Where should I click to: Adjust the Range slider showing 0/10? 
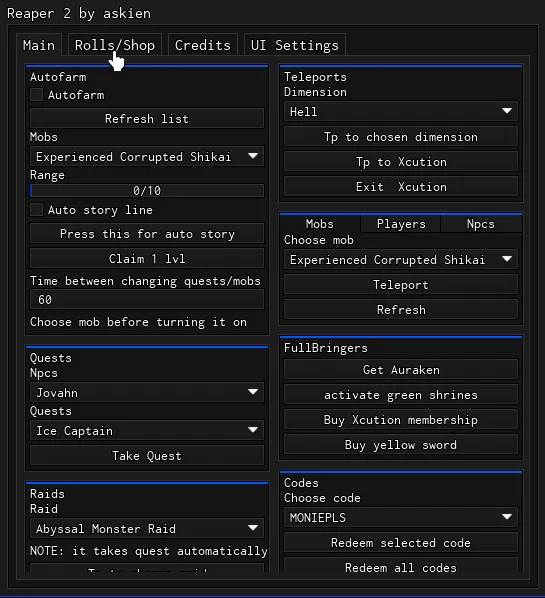[147, 190]
